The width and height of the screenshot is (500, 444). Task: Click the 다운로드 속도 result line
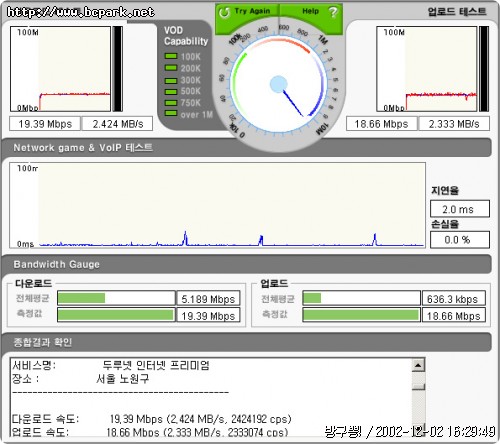152,419
